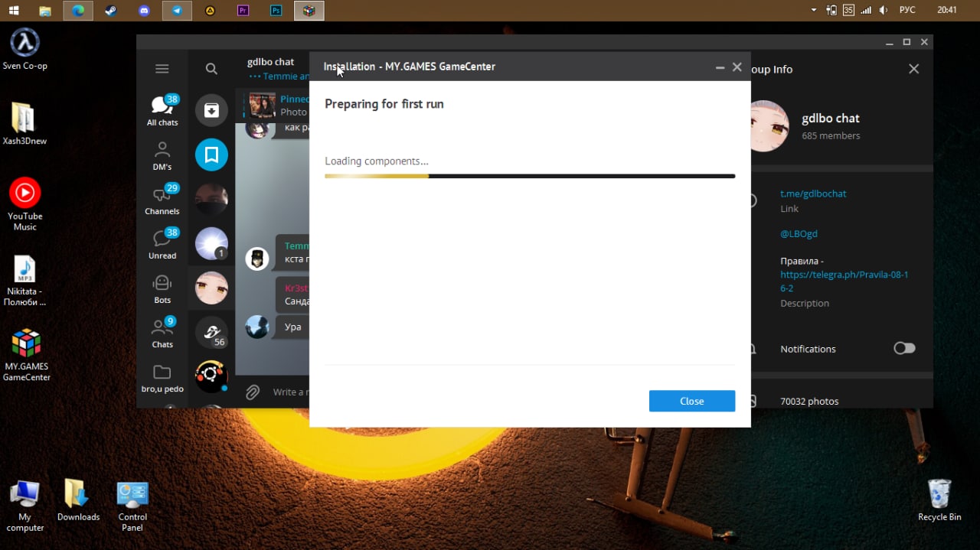Click the volume speaker tray icon
Viewport: 980px width, 550px height.
click(x=884, y=11)
